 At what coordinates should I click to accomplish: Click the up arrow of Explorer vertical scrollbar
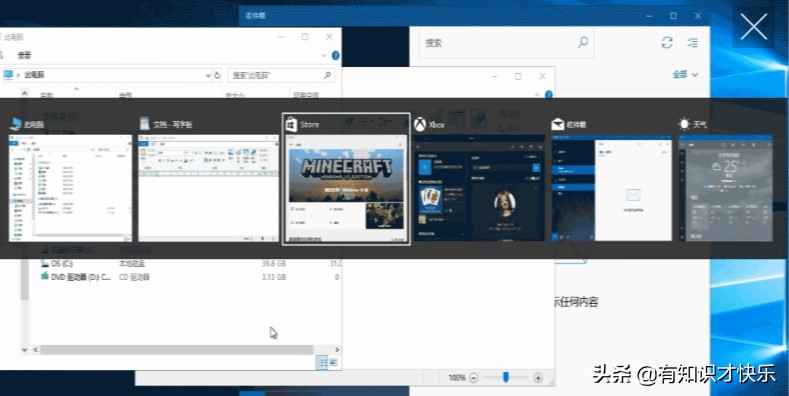(x=25, y=93)
